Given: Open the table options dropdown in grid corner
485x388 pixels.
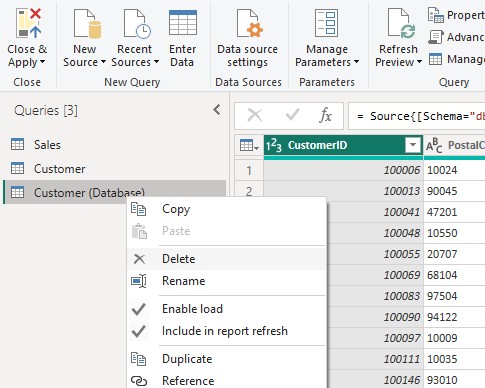Looking at the screenshot, I should coord(249,145).
